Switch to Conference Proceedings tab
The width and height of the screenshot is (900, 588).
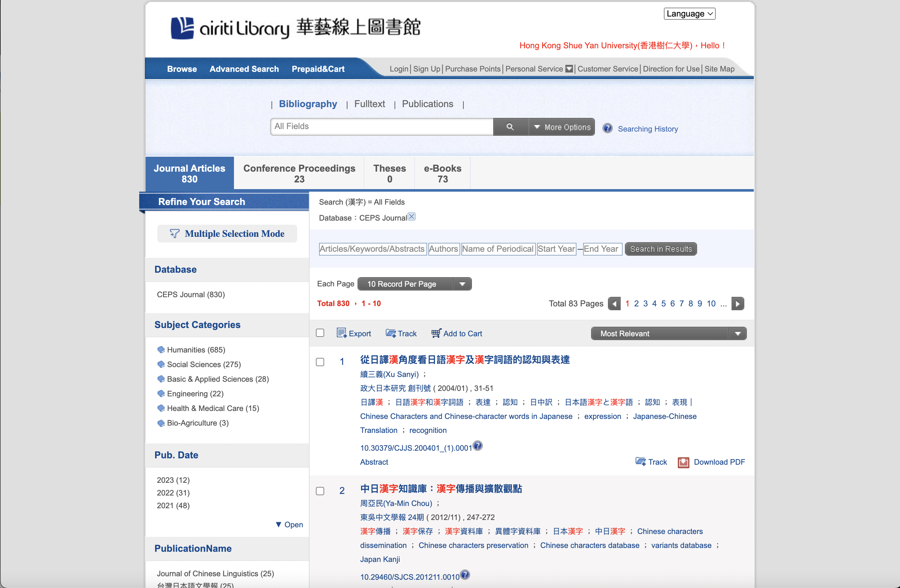299,173
